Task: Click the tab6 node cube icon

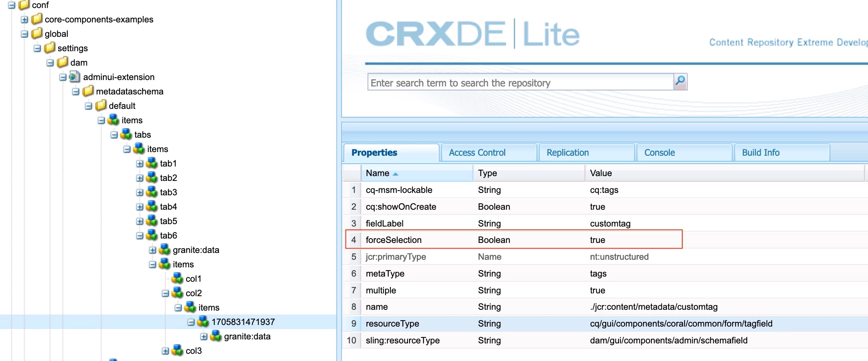Action: (x=152, y=235)
